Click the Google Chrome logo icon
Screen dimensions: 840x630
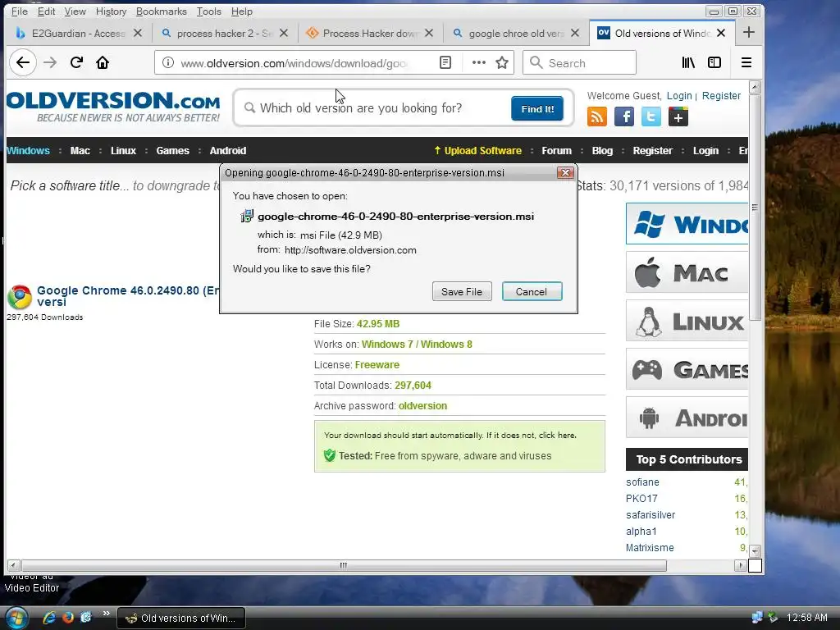pos(20,297)
